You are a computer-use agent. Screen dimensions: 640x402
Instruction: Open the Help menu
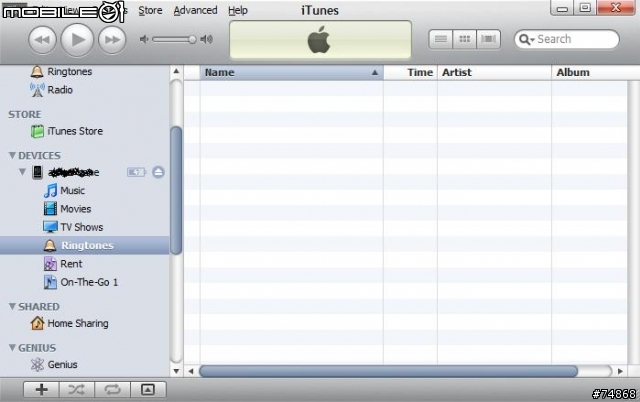(238, 10)
